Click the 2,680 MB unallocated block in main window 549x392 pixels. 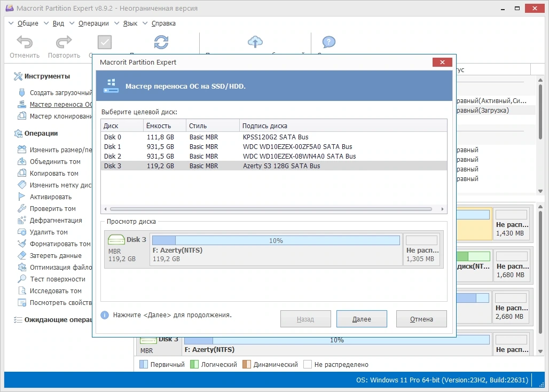coord(512,307)
